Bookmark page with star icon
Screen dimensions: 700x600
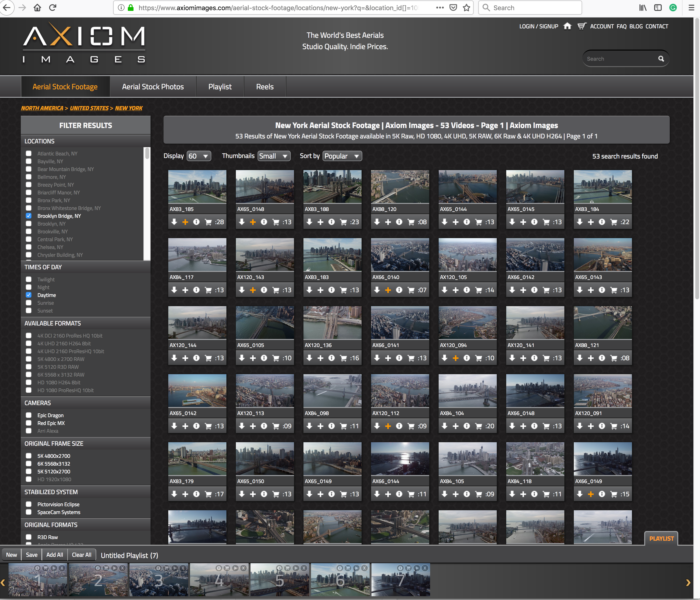[467, 8]
